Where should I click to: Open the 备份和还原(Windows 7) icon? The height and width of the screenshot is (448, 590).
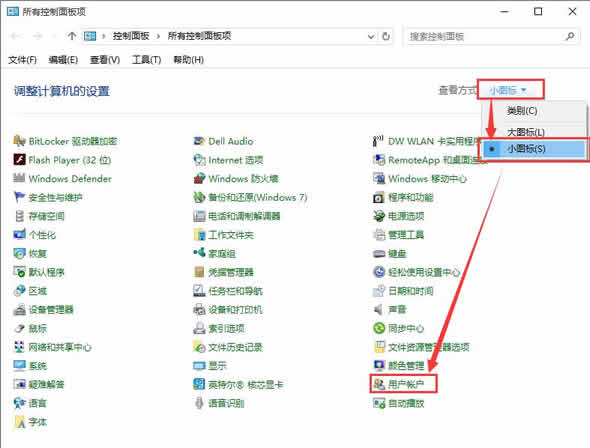[x=199, y=197]
